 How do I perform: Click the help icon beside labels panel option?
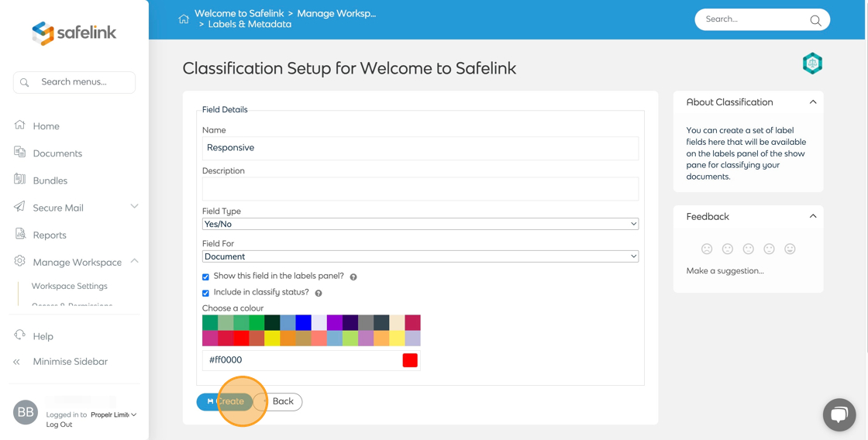pos(353,277)
